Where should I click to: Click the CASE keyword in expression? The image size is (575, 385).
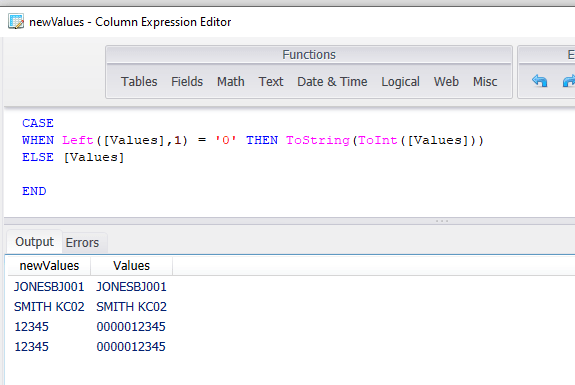coord(38,123)
